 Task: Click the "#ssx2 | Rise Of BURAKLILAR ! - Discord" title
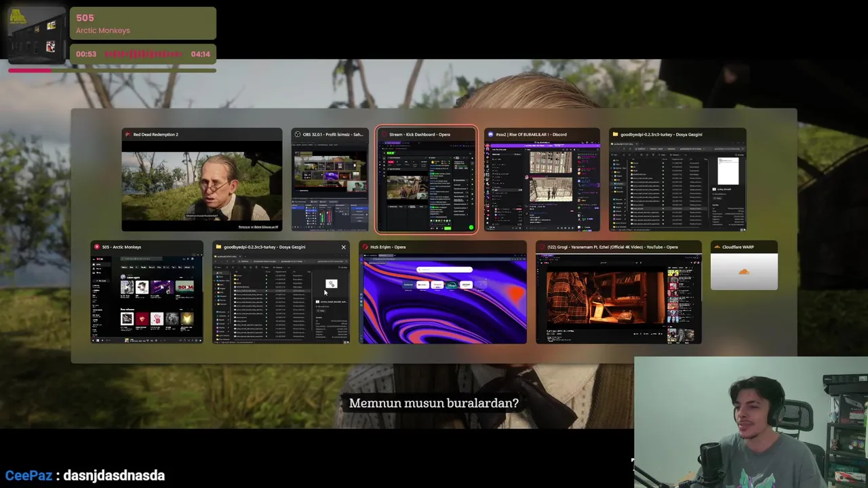[531, 134]
